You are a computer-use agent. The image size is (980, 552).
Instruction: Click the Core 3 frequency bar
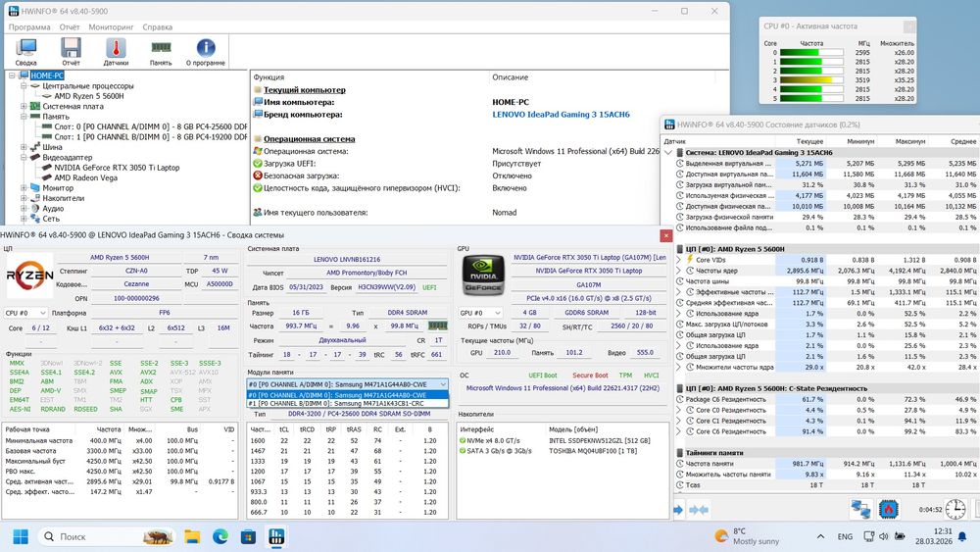811,80
